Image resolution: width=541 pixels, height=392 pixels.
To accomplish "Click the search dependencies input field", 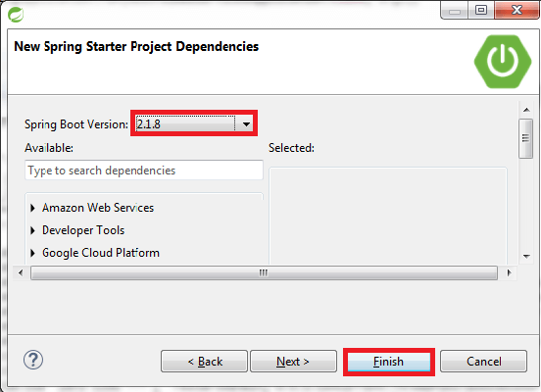I will tap(144, 171).
